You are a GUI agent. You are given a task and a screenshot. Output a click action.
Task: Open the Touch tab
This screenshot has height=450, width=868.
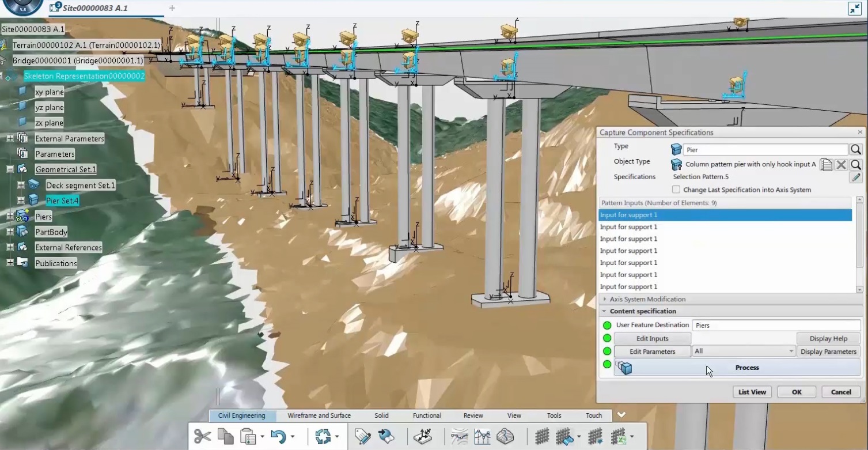click(594, 415)
